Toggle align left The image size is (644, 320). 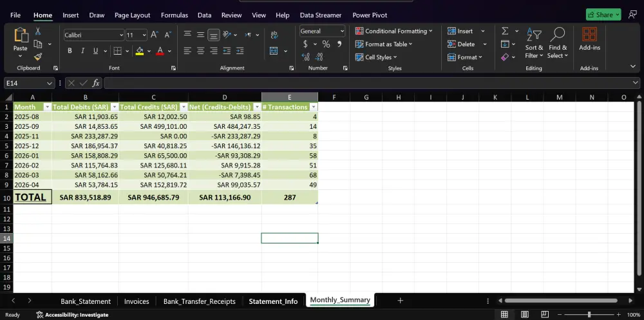[x=187, y=51]
